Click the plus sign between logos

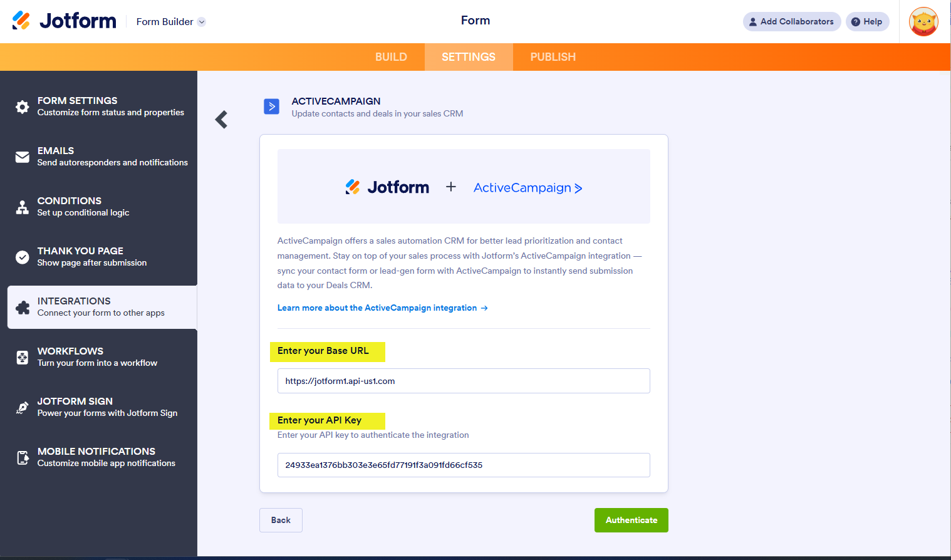pyautogui.click(x=451, y=187)
